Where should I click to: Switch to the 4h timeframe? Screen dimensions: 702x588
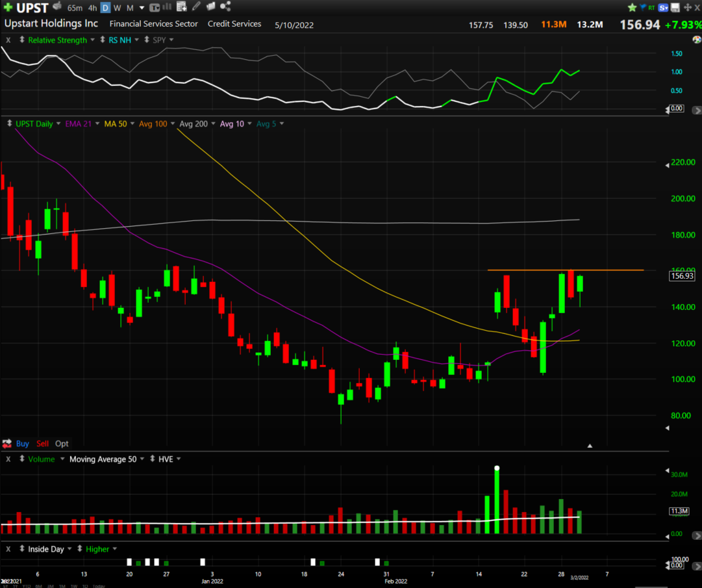pyautogui.click(x=92, y=8)
